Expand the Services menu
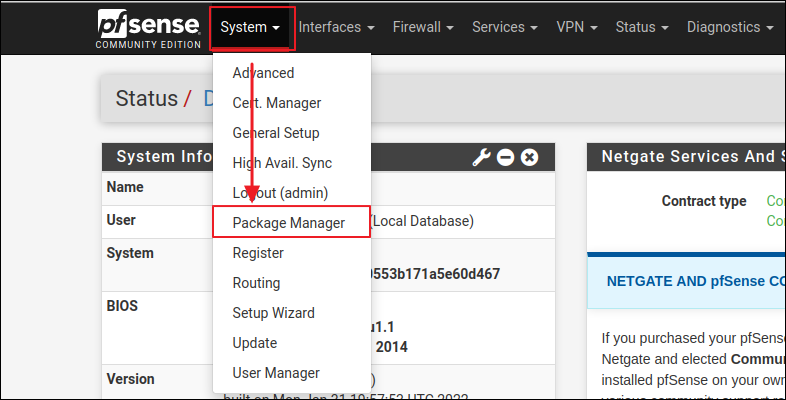The height and width of the screenshot is (400, 786). [504, 27]
